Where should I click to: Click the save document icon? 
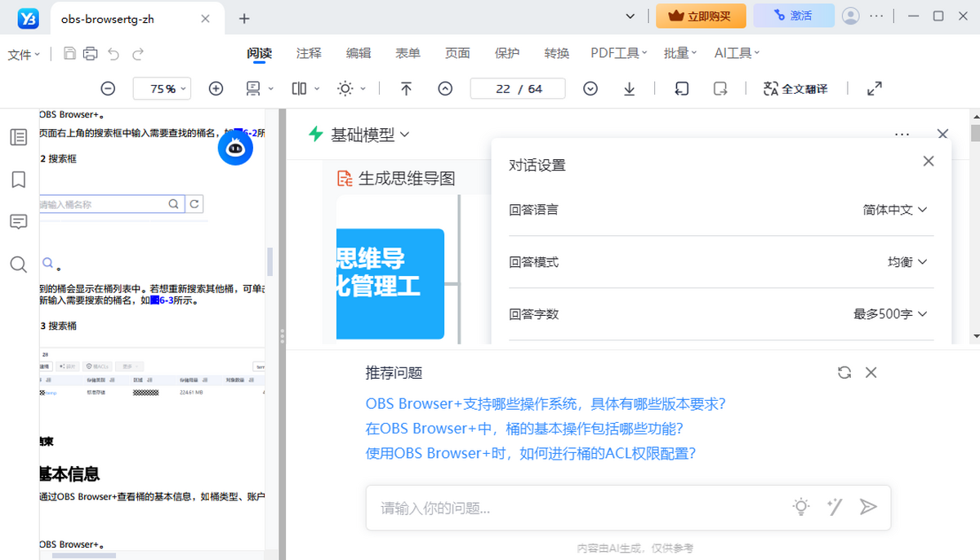(x=70, y=54)
